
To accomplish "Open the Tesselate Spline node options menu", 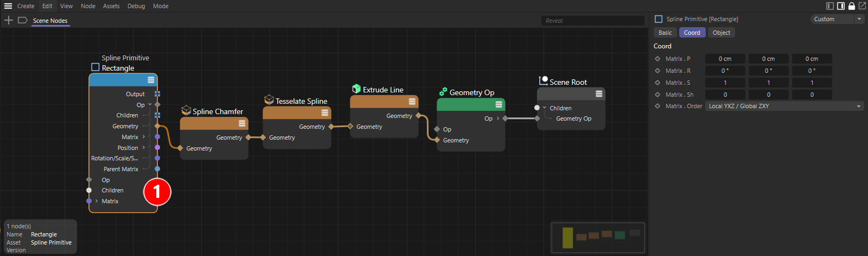I will click(x=324, y=113).
